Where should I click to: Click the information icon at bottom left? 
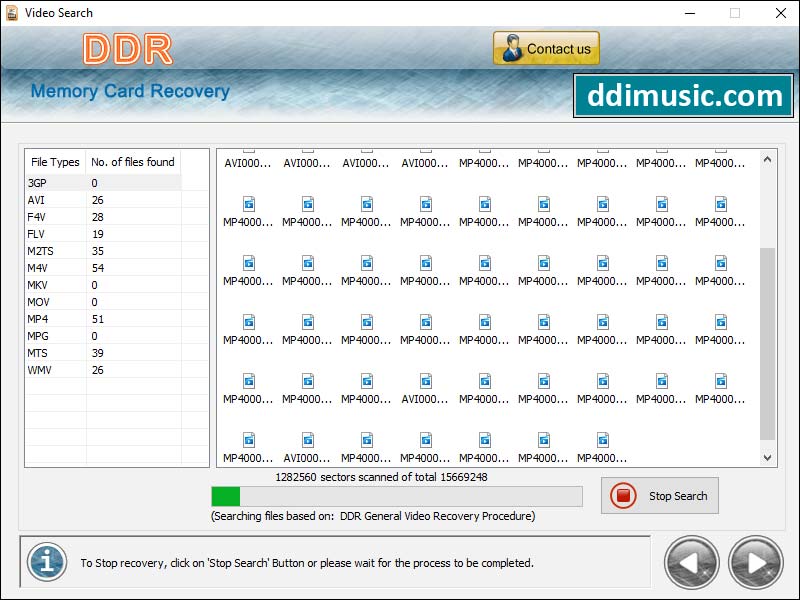pos(47,562)
